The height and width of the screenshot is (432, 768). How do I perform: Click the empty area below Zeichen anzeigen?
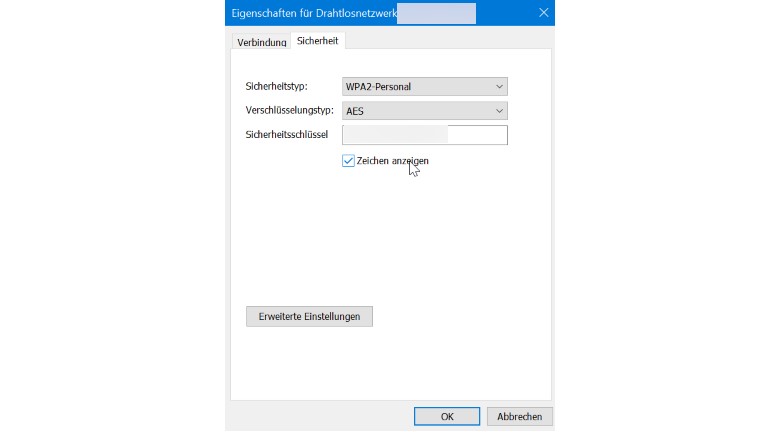pos(390,240)
